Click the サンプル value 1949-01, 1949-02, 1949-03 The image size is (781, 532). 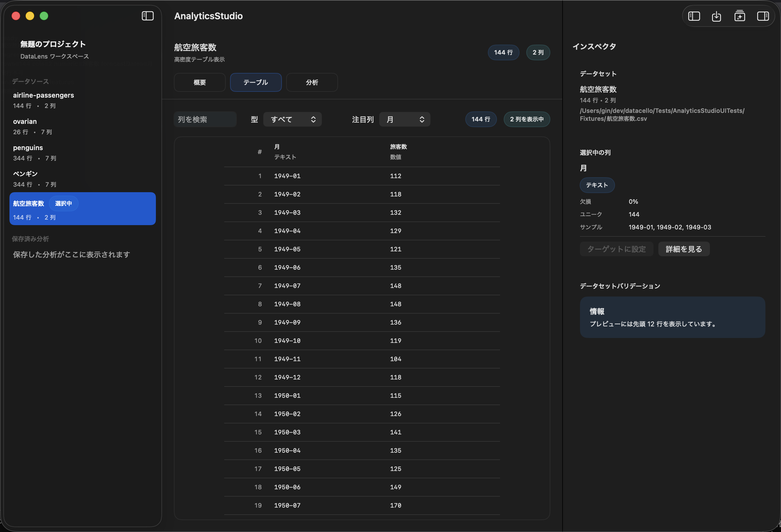(x=670, y=227)
